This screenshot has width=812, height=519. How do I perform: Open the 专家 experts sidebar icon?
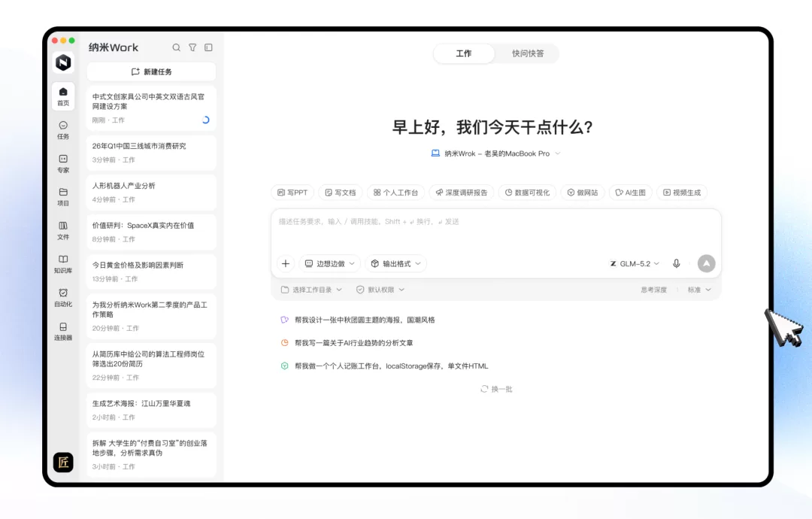point(63,164)
